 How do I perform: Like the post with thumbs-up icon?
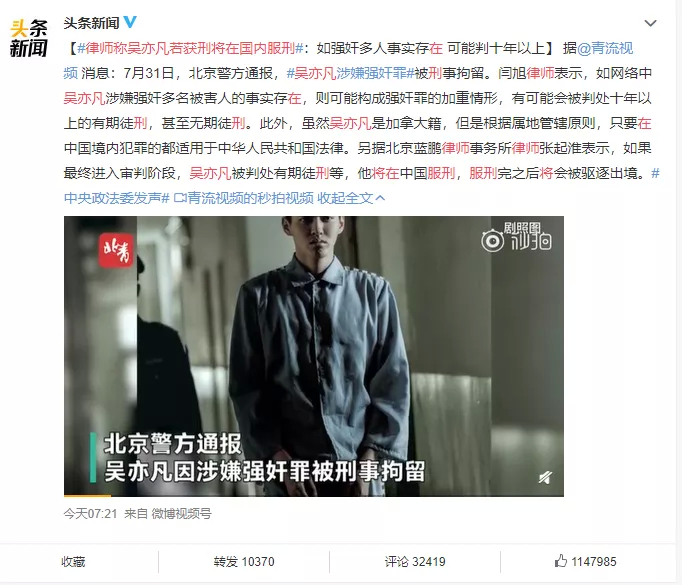click(585, 562)
